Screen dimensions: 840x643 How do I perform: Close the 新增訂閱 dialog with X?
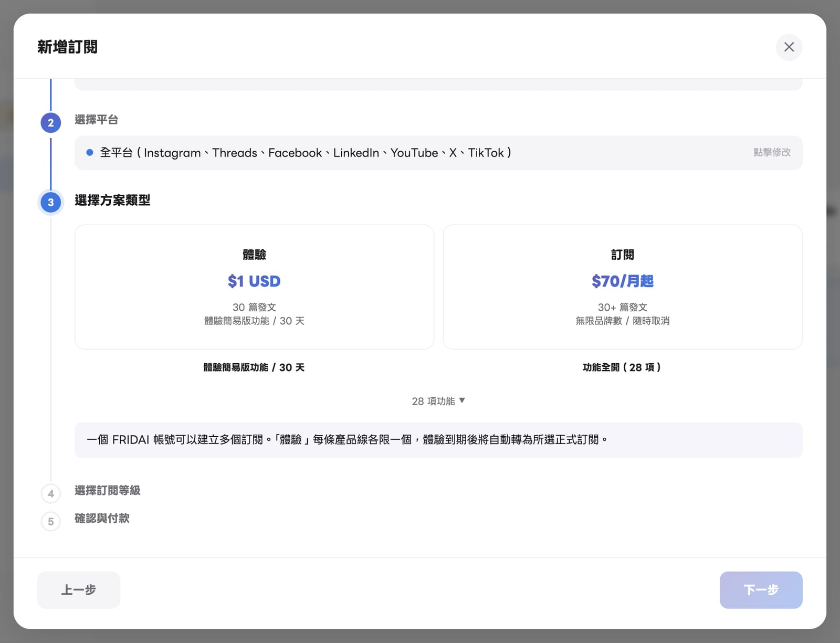tap(789, 47)
